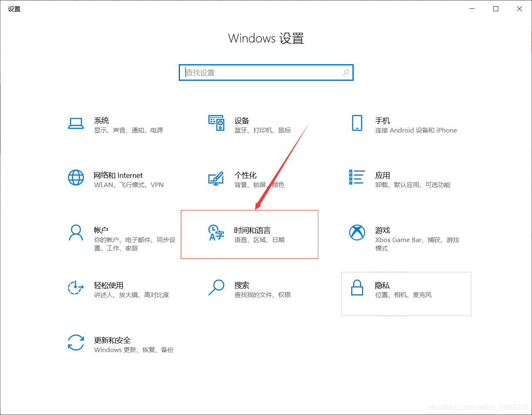Open the 应用 list icon
532x415 pixels.
click(x=357, y=177)
